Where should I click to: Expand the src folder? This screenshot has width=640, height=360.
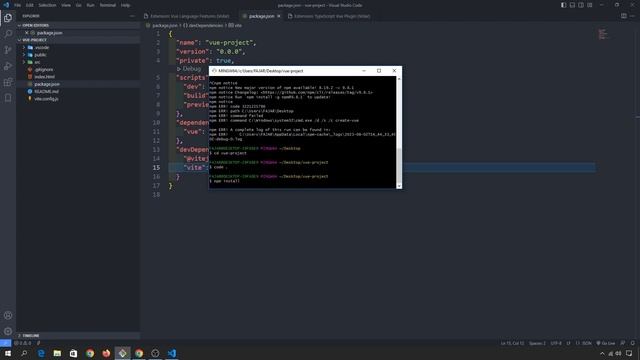(x=37, y=62)
